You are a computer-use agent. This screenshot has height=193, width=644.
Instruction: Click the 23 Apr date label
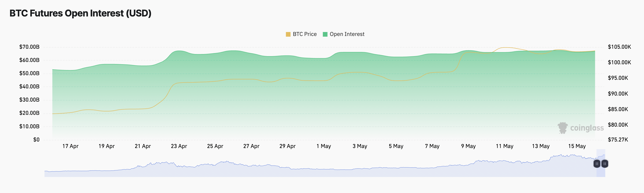(179, 146)
